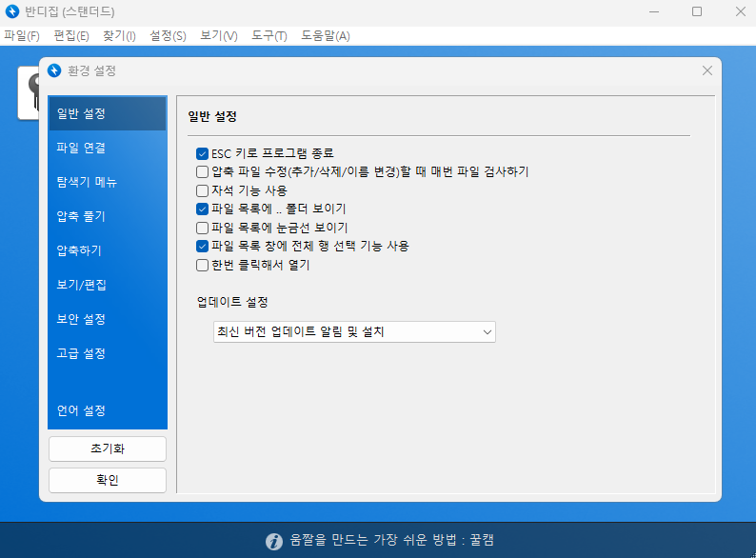Click the settings dialog logo icon
This screenshot has height=558, width=756.
(x=54, y=70)
